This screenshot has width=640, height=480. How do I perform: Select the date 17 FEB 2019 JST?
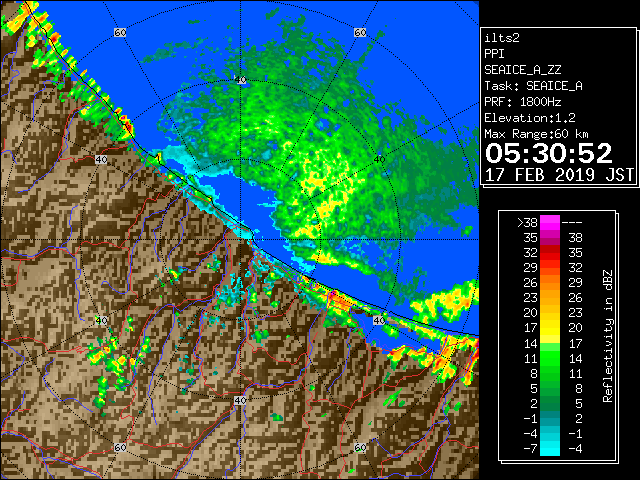point(559,175)
